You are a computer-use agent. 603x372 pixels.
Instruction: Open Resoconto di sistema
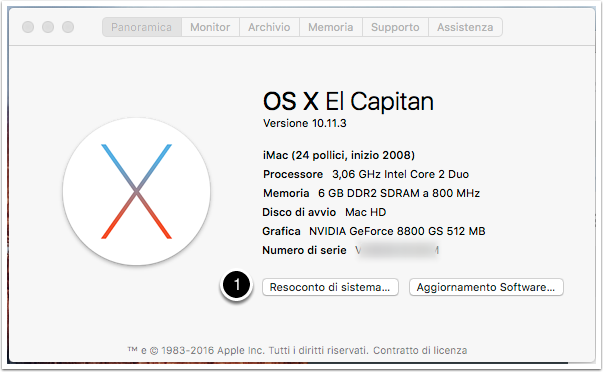pyautogui.click(x=330, y=287)
